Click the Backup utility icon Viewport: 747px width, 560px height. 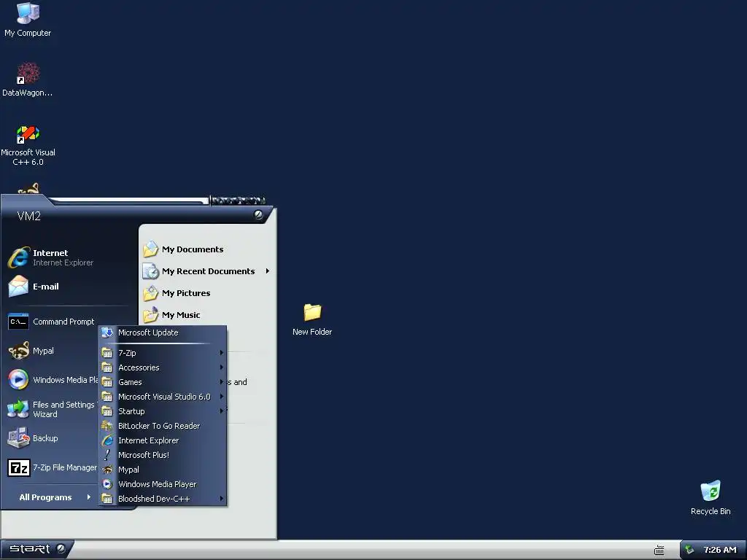18,438
